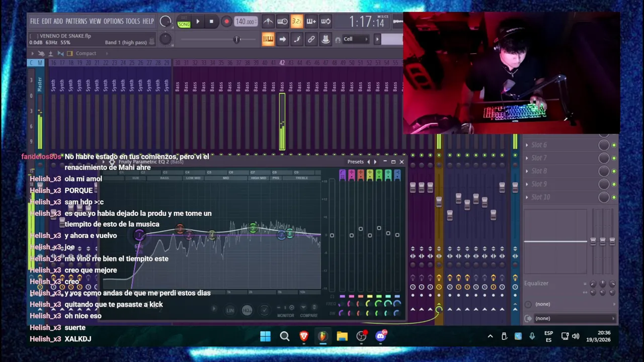Screen dimensions: 644x362
Task: Turn Slot 7 mix level knob
Action: tap(604, 158)
